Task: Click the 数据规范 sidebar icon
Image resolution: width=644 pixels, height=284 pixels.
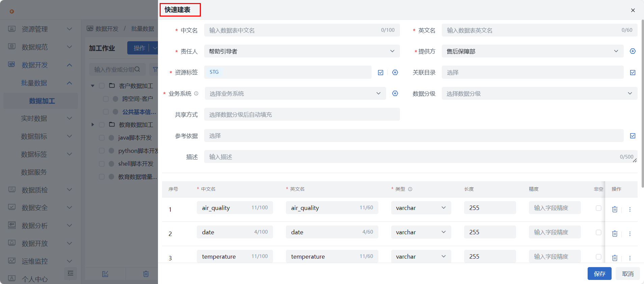Action: [12, 47]
